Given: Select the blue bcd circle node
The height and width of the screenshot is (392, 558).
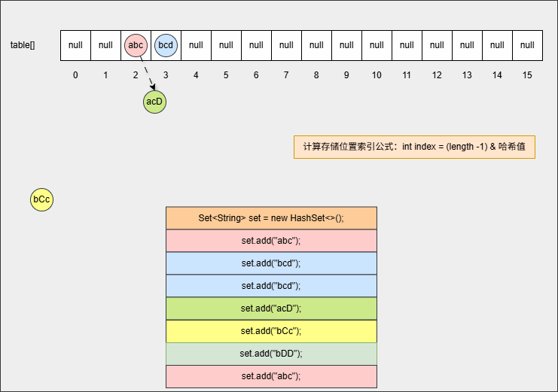Looking at the screenshot, I should [x=166, y=45].
